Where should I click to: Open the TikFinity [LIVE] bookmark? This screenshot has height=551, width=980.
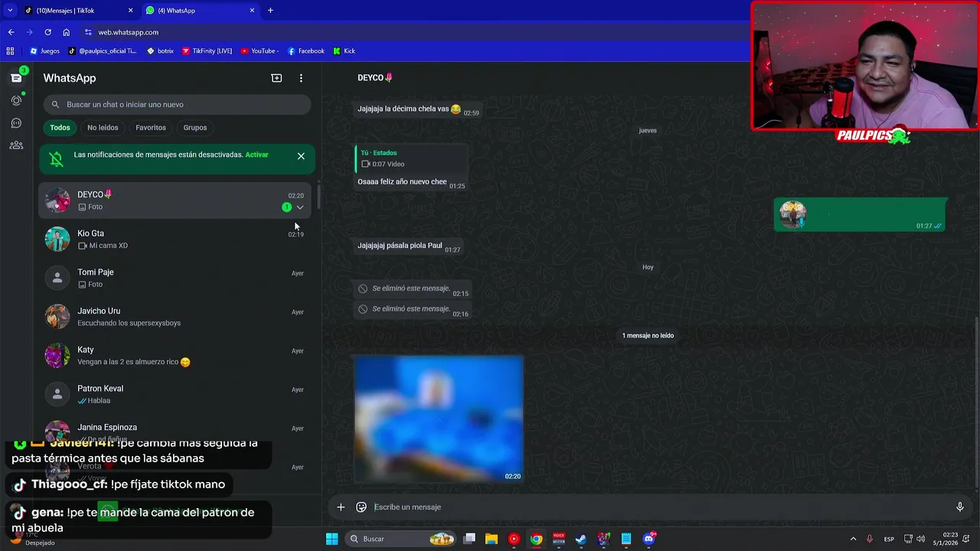point(207,51)
